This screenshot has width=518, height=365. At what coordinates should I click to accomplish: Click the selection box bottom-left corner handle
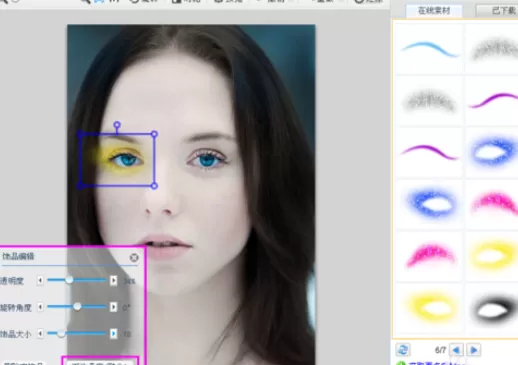coord(80,186)
